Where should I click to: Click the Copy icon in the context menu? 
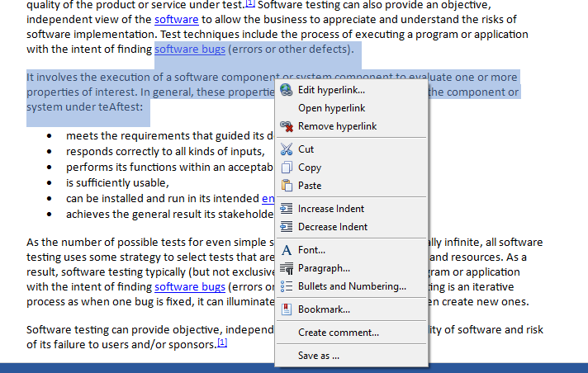coord(287,168)
